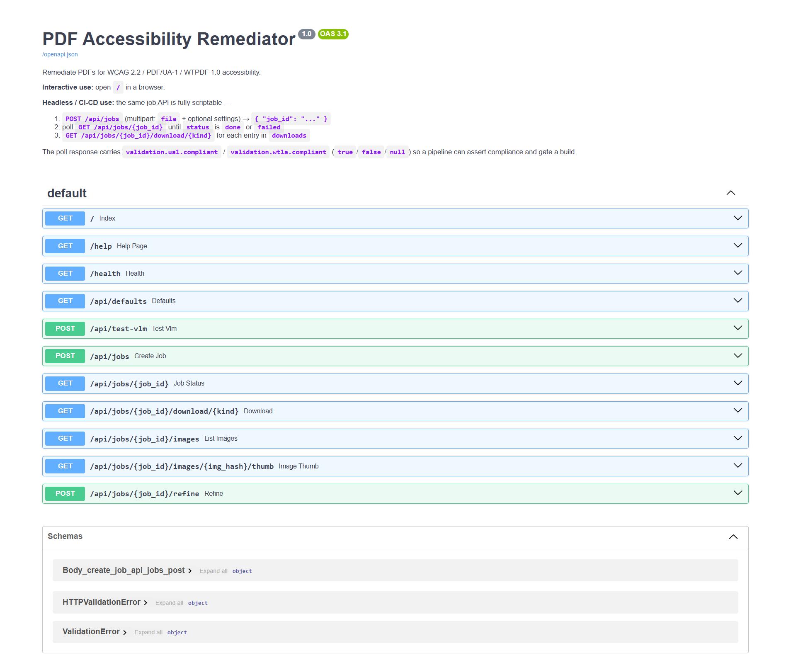Click the GET badge for Index
Image resolution: width=791 pixels, height=672 pixels.
click(x=65, y=218)
